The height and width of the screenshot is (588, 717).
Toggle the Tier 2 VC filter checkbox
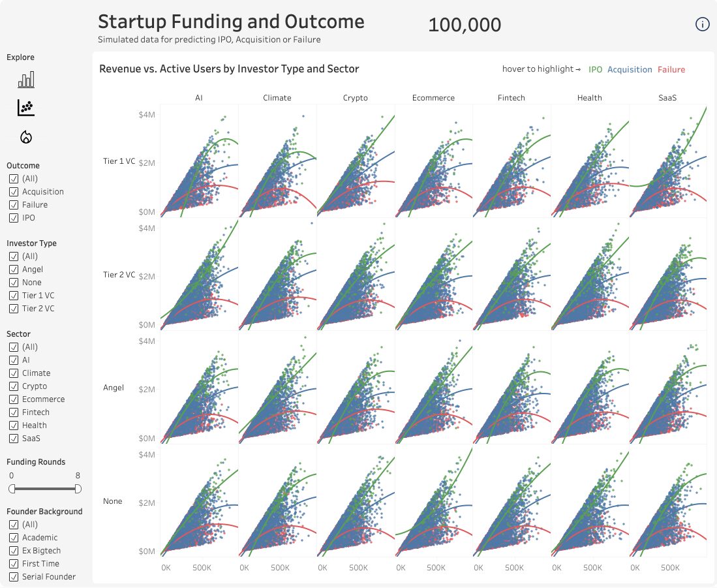[x=14, y=309]
